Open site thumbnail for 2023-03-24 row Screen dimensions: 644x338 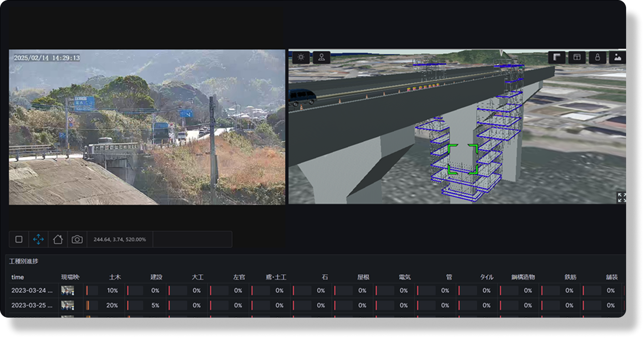[67, 291]
